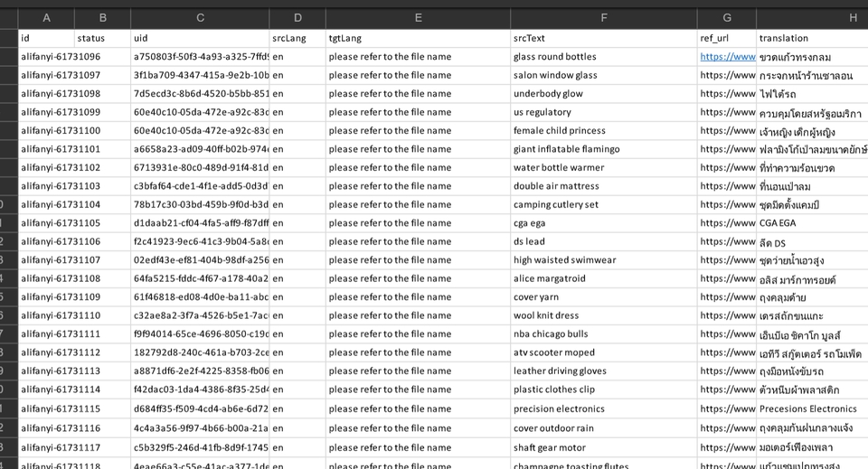Click the 'tgtLang' header cell
This screenshot has width=868, height=469.
[418, 38]
